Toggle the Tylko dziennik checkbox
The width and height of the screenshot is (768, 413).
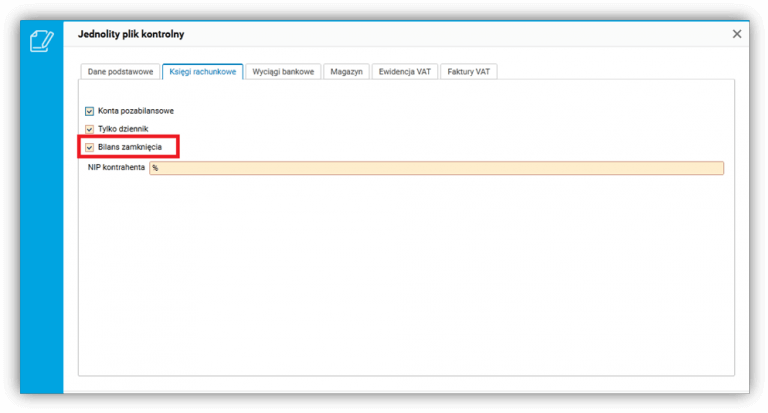89,129
